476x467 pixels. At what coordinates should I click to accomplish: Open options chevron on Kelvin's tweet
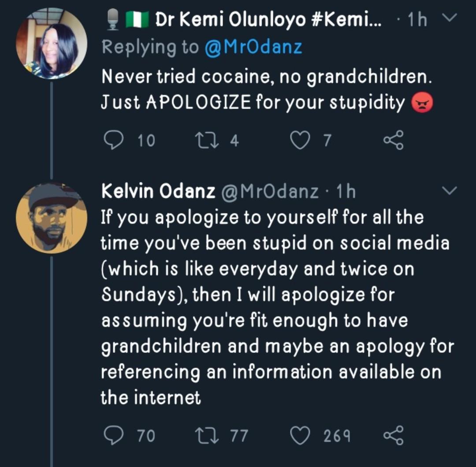click(450, 191)
